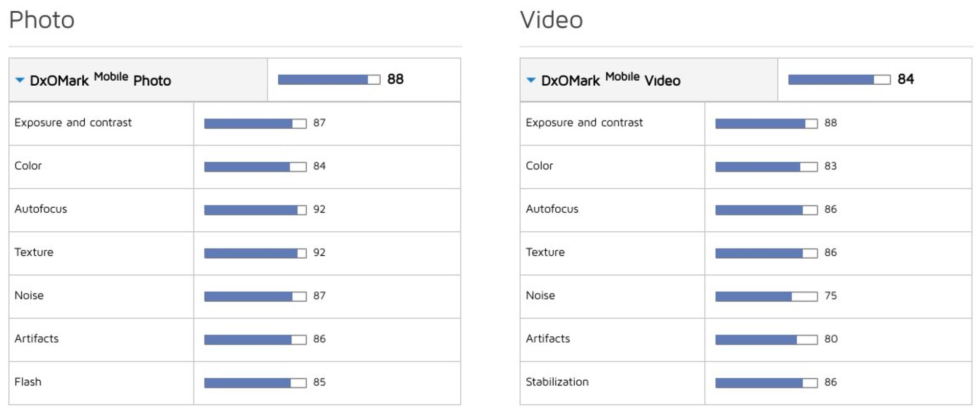Click the Video Color score bar
This screenshot has height=417, width=980.
[766, 167]
